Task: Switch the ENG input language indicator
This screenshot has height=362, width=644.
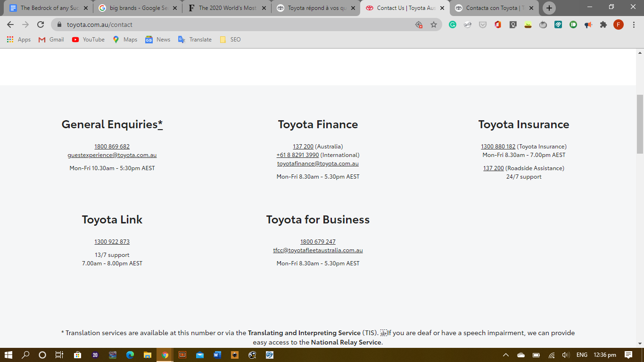Action: pyautogui.click(x=582, y=355)
